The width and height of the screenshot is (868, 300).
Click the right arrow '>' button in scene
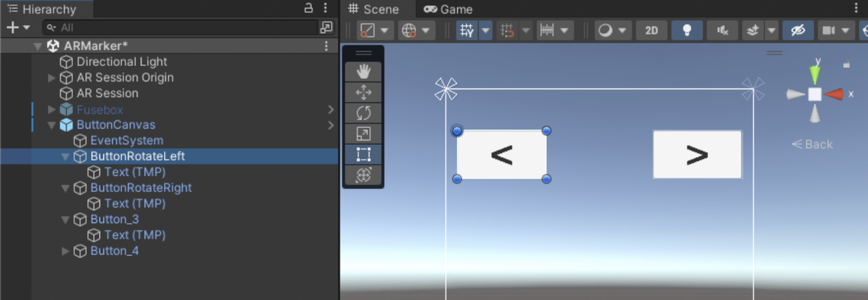tap(697, 155)
